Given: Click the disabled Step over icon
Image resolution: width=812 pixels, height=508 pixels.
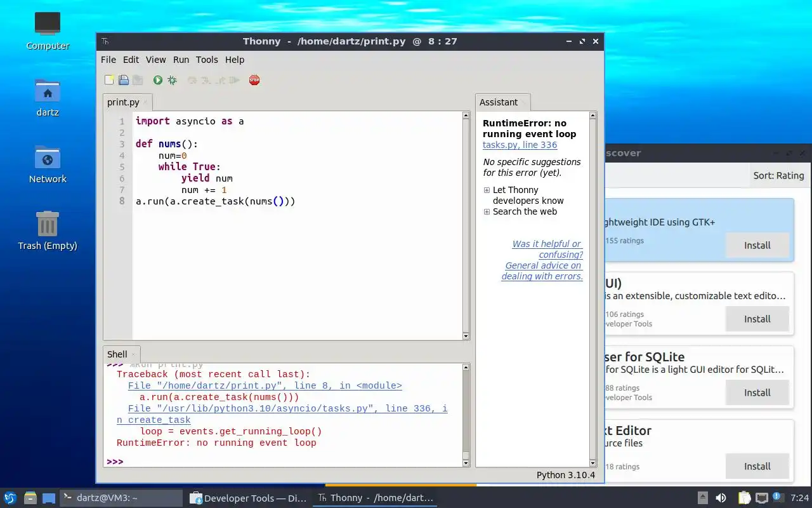Looking at the screenshot, I should [192, 80].
